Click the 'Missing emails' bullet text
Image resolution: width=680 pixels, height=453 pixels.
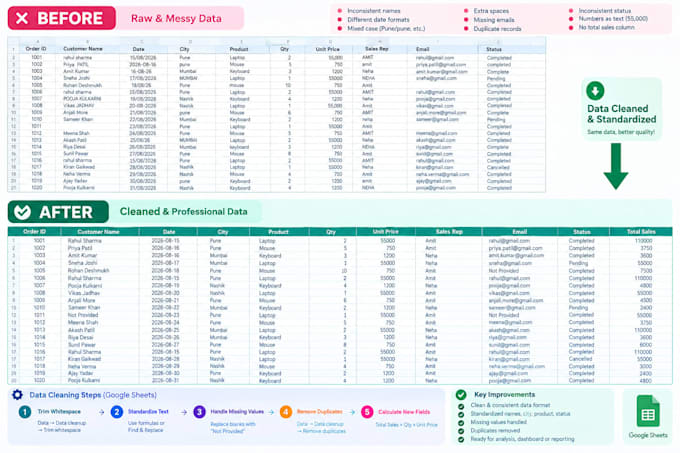coord(494,20)
